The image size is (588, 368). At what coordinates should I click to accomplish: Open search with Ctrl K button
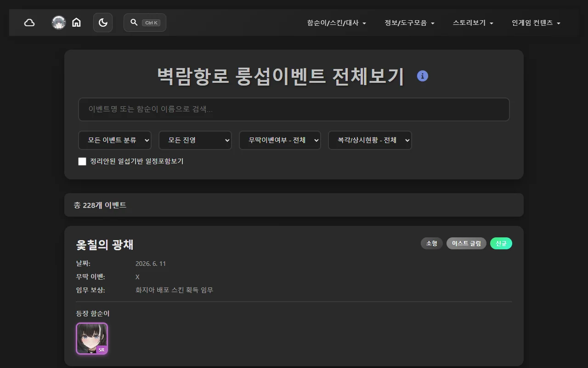(x=145, y=23)
